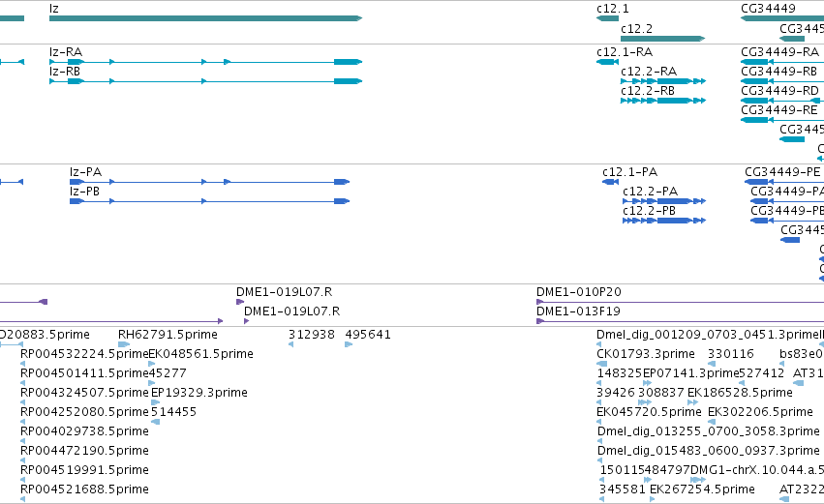Click the EK186528.5prime label

740,393
